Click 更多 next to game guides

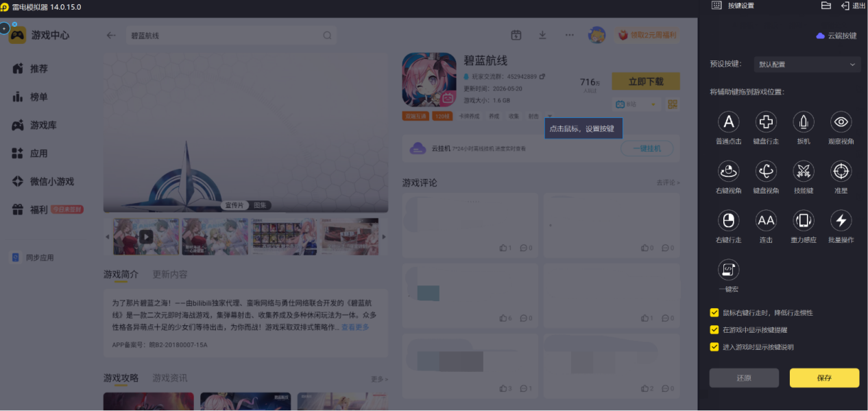(x=379, y=379)
